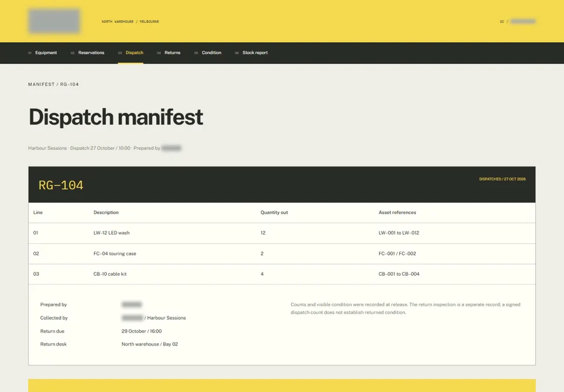Click quantity 4 in the cable kit row

click(x=262, y=274)
